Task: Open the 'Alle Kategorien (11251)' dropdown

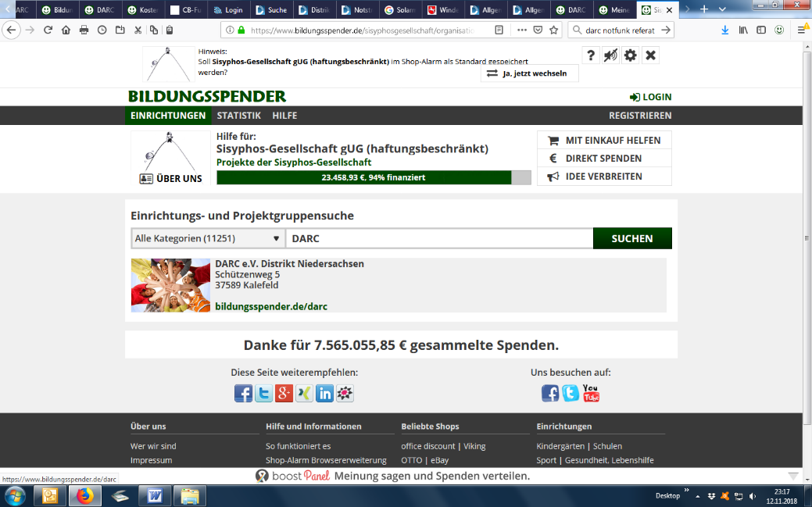Action: tap(208, 238)
